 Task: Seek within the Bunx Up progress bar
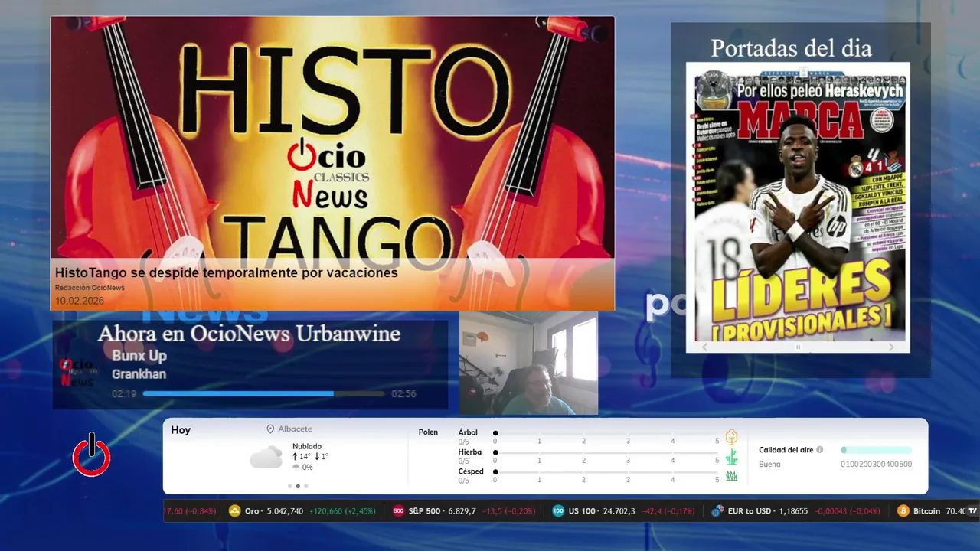click(263, 393)
